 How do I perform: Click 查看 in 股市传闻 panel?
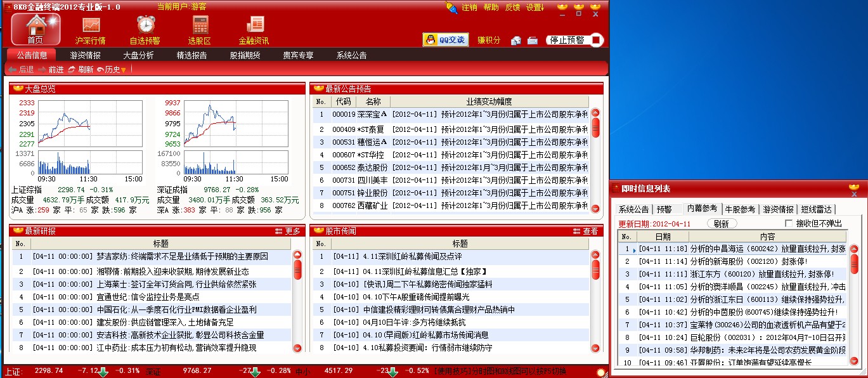click(590, 231)
